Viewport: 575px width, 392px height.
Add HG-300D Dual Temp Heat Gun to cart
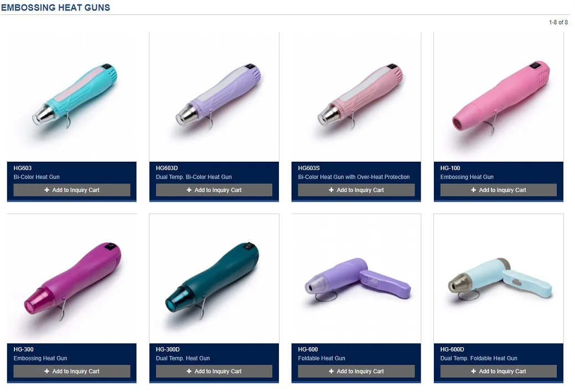point(214,371)
